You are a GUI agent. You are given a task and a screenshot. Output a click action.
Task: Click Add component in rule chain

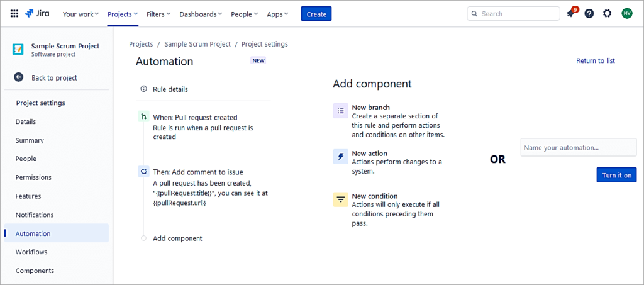point(177,238)
